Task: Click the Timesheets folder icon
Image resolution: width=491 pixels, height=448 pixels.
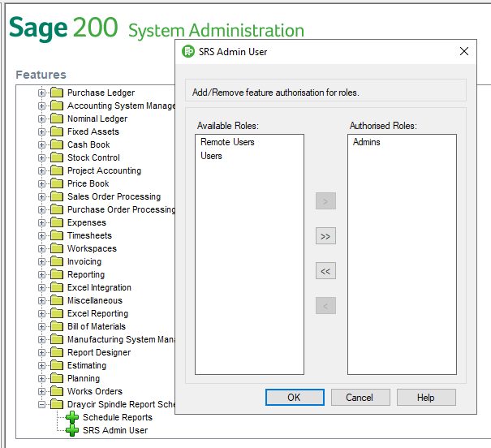Action: 57,235
